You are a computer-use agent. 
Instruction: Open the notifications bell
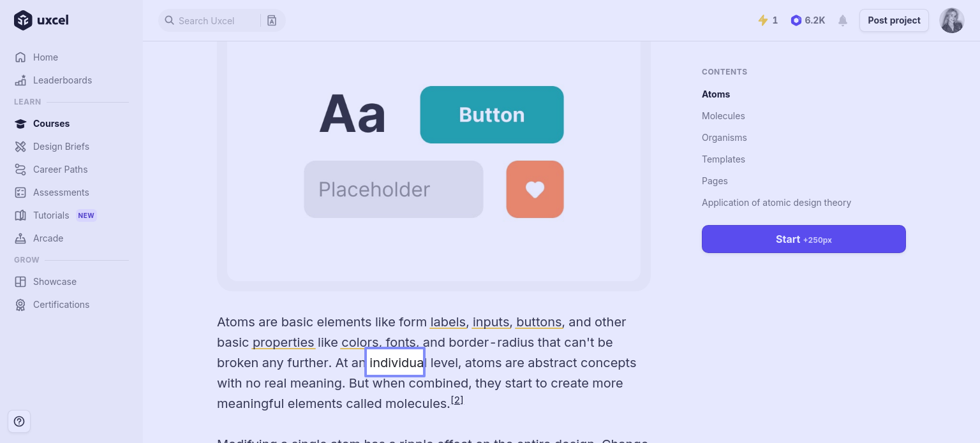coord(843,20)
